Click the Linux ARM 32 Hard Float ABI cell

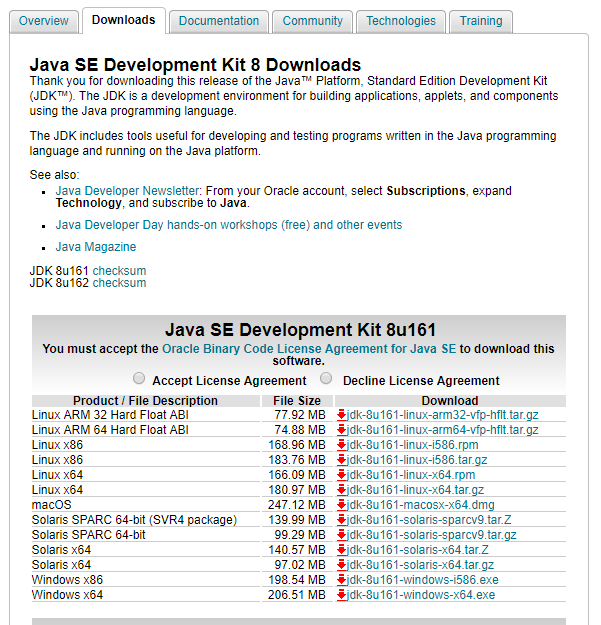pyautogui.click(x=146, y=415)
